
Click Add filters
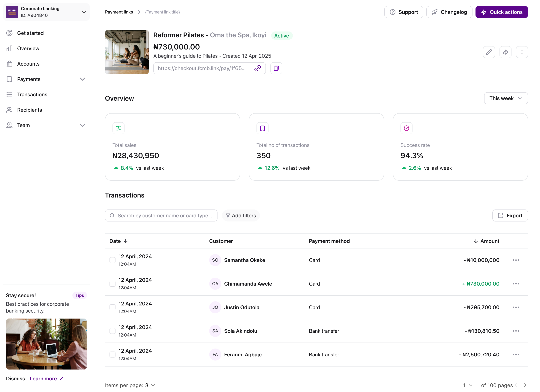(241, 215)
